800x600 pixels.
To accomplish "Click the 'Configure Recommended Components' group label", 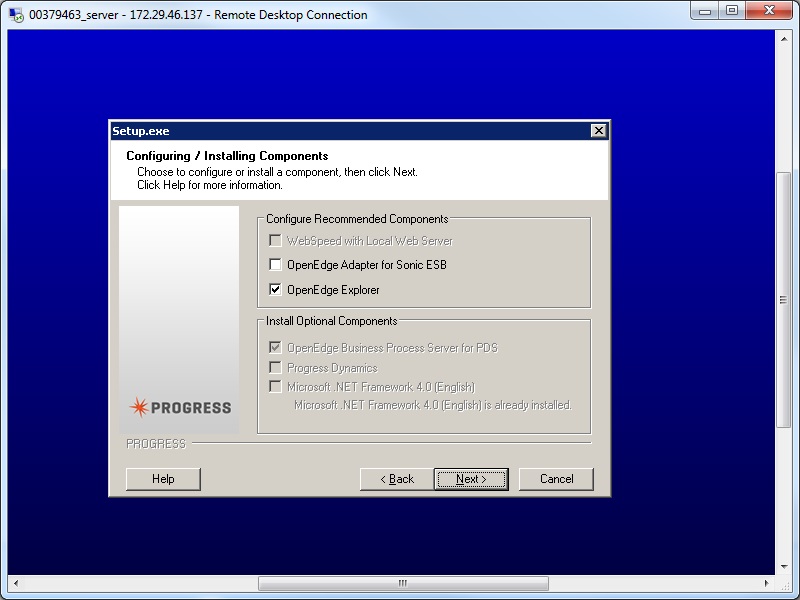I will coord(357,219).
